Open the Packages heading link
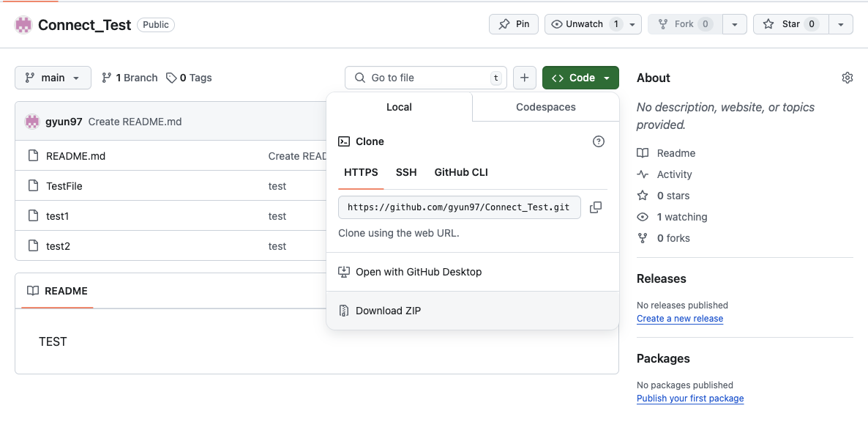The image size is (868, 422). pyautogui.click(x=663, y=358)
